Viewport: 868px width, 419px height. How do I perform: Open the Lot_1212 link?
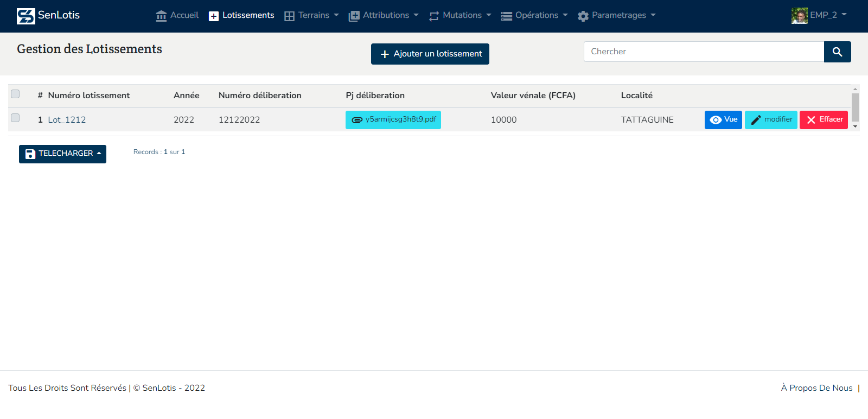[67, 120]
